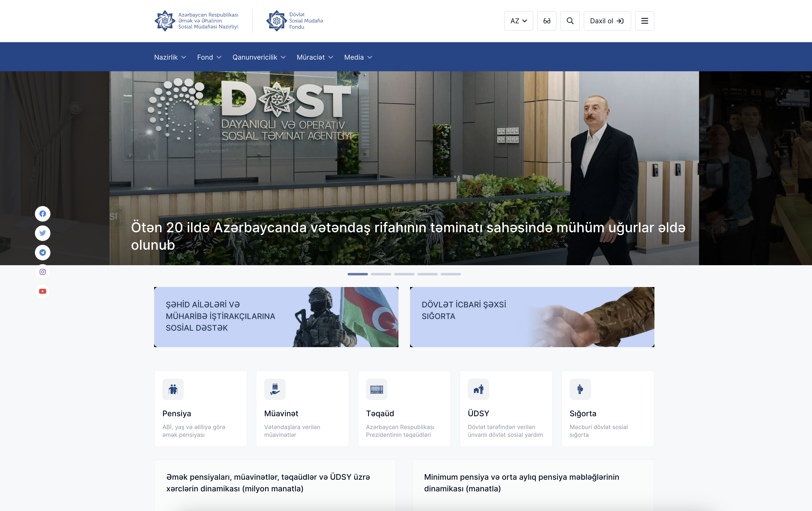Click the Dövlət Sosial Müdafiə Fondu logo
The width and height of the screenshot is (812, 511).
(295, 21)
